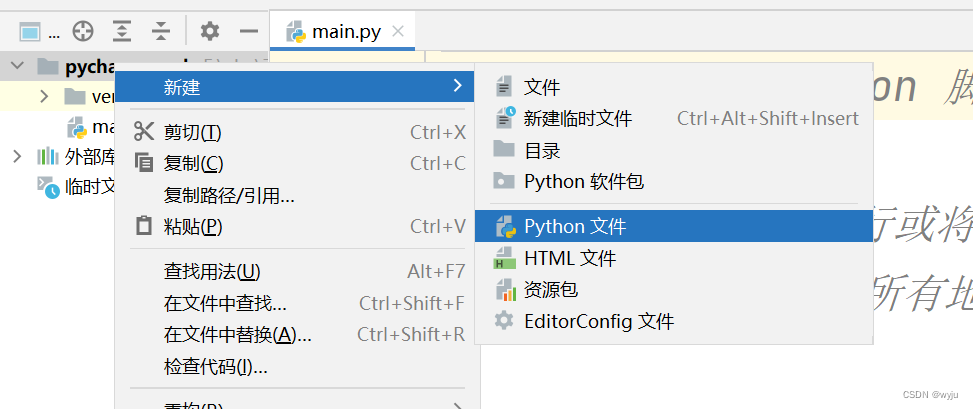Open the project panel settings gear
Viewport: 973px width, 409px height.
210,30
